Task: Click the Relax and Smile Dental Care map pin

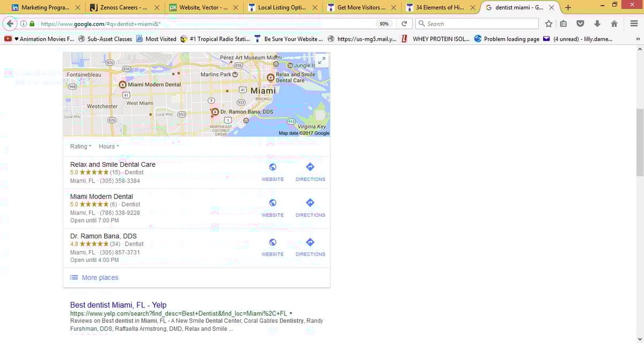Action: 270,77
